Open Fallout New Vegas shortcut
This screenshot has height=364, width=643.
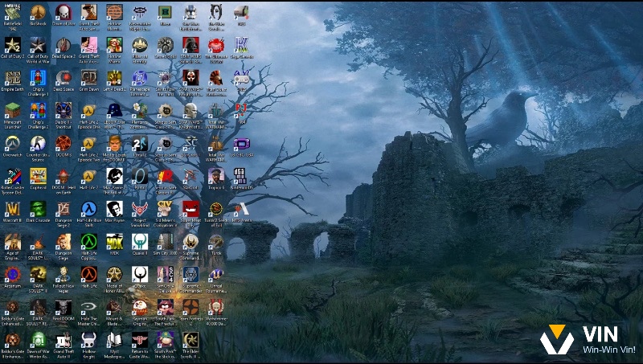point(63,275)
